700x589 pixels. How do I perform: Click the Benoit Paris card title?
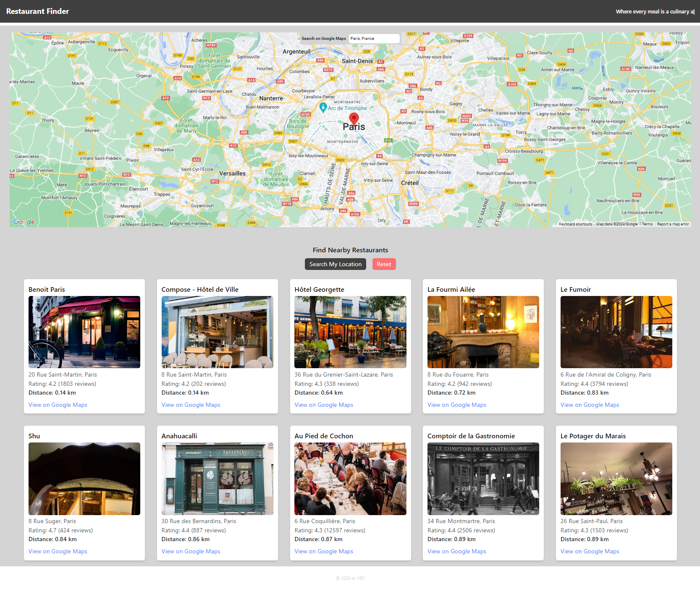point(47,289)
